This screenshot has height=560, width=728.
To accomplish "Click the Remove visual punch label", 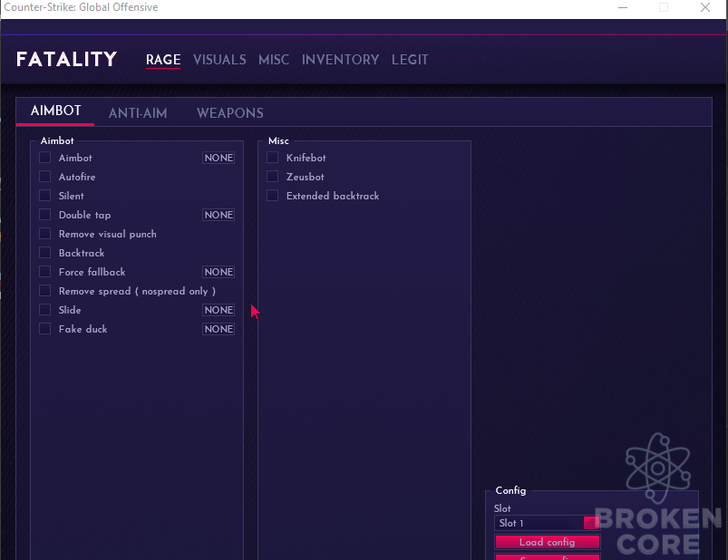I will tap(108, 234).
